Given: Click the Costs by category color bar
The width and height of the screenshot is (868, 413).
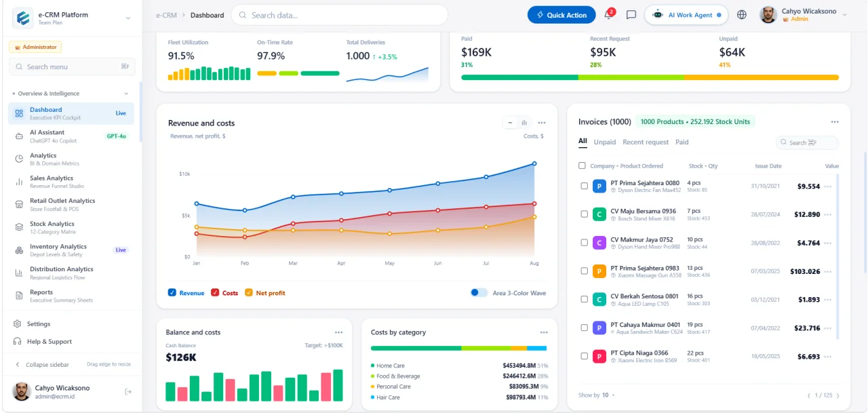Looking at the screenshot, I should pos(458,348).
